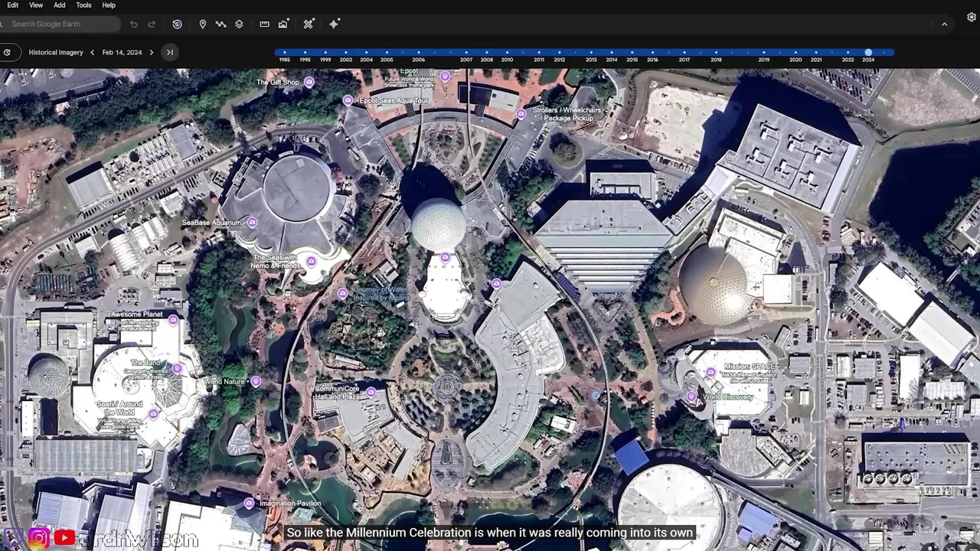Open the Feb 14, 2024 date selector
This screenshot has width=980, height=551.
(122, 52)
